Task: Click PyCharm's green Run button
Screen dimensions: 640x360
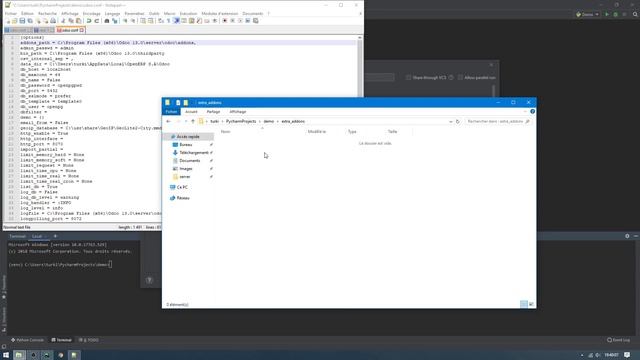Action: (x=607, y=14)
